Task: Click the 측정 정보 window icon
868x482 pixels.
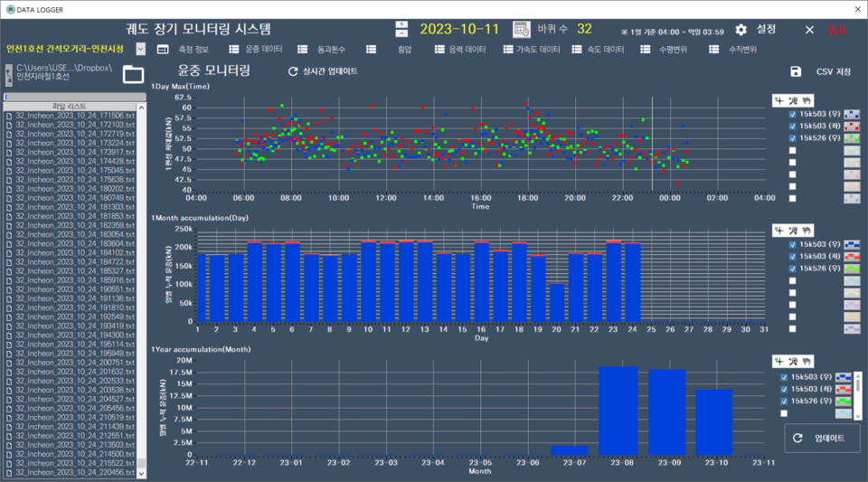Action: (163, 49)
